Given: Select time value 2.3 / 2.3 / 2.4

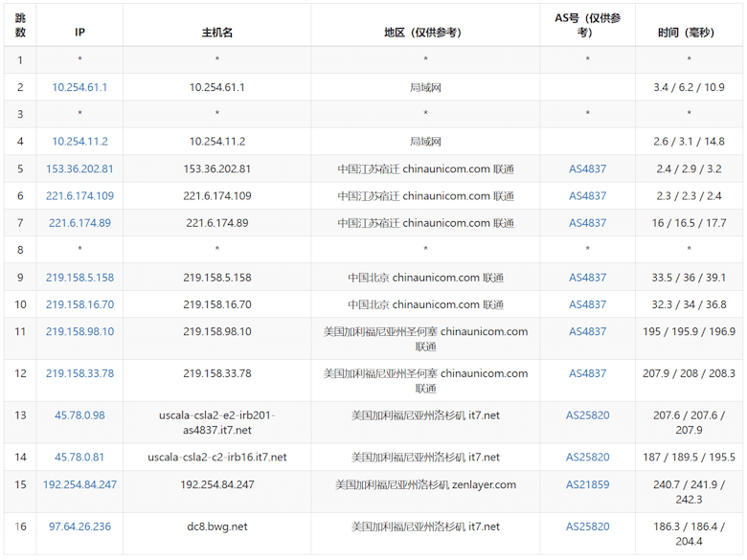Looking at the screenshot, I should tap(689, 195).
